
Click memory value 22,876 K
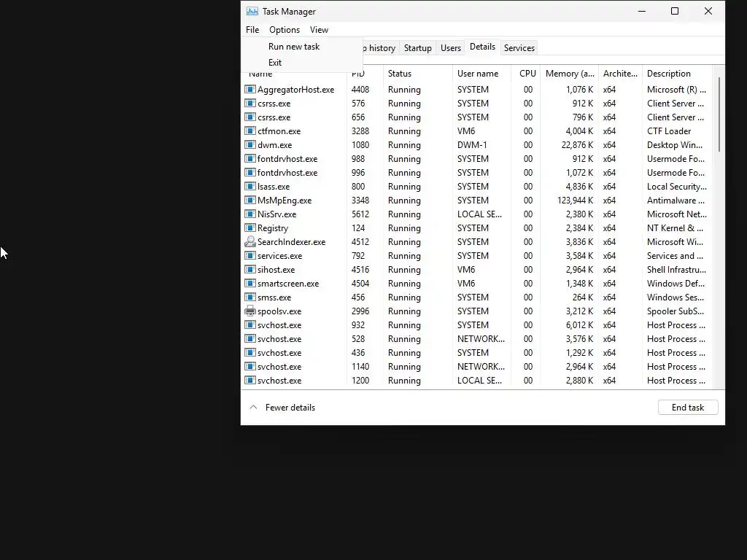(578, 145)
